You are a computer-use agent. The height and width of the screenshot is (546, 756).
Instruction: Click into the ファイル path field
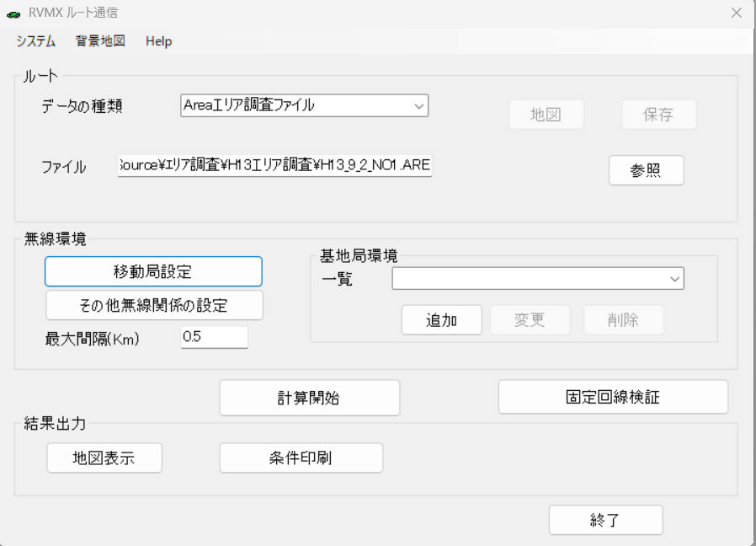274,166
